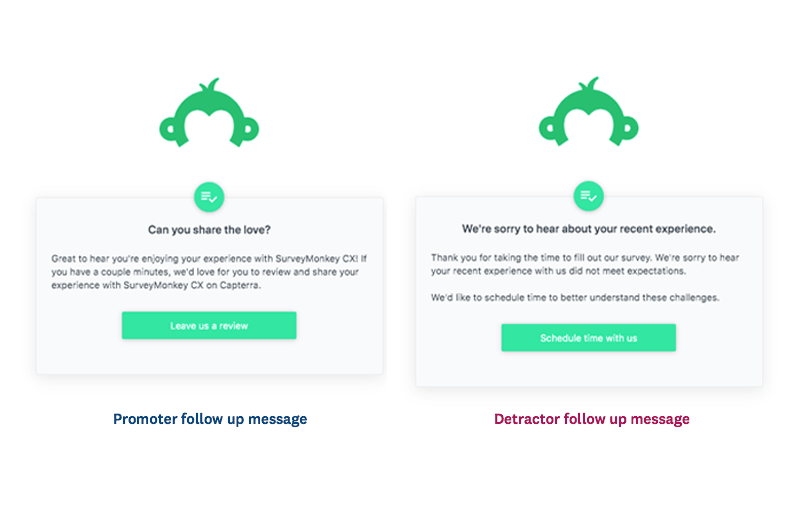Screen dimensions: 800x521
Task: Click the survey checkmark badge above the promoter card
Action: coord(209,196)
